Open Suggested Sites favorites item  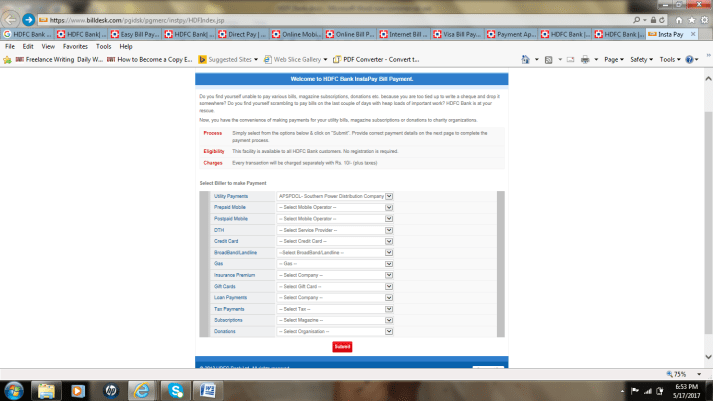point(228,60)
